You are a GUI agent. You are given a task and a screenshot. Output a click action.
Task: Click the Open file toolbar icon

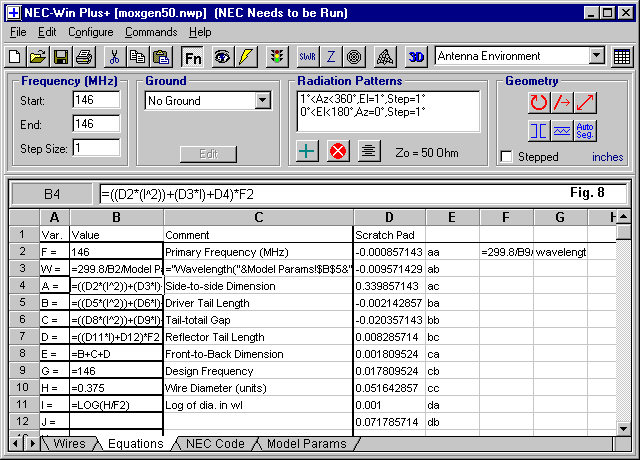tap(37, 57)
